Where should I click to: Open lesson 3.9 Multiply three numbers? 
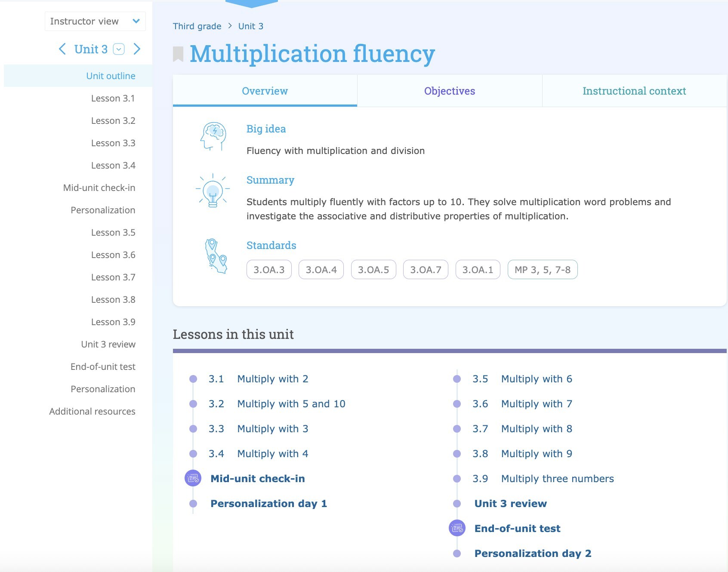[557, 479]
